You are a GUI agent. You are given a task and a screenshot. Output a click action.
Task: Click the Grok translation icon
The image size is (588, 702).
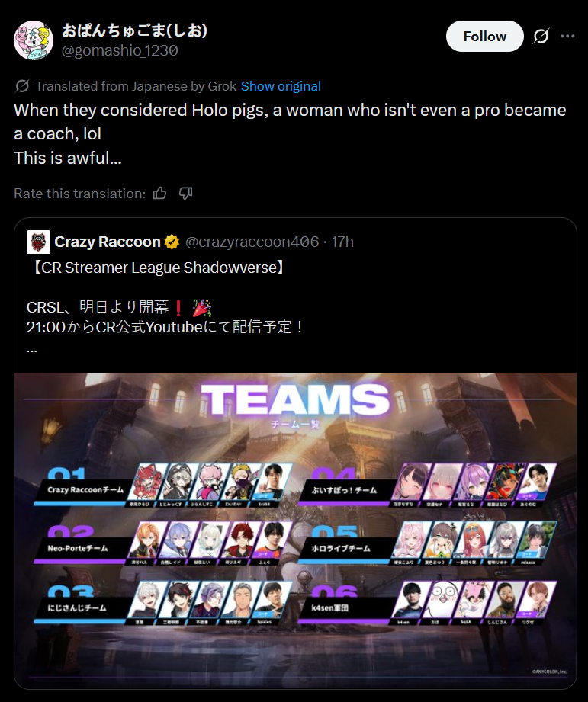(x=22, y=86)
